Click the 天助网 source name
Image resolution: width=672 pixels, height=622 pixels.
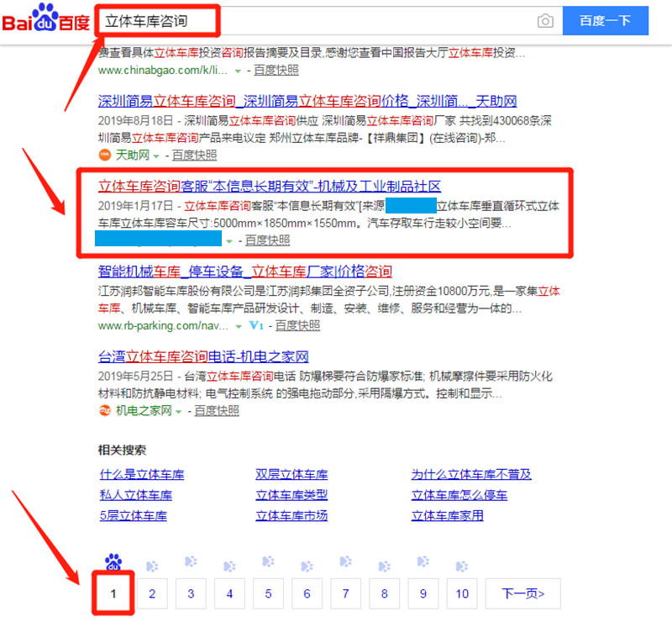pos(133,155)
